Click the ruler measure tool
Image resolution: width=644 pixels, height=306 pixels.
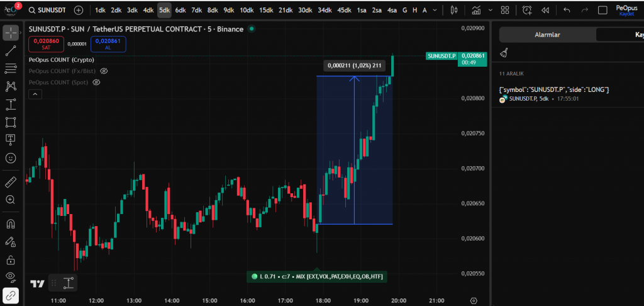coord(11,182)
